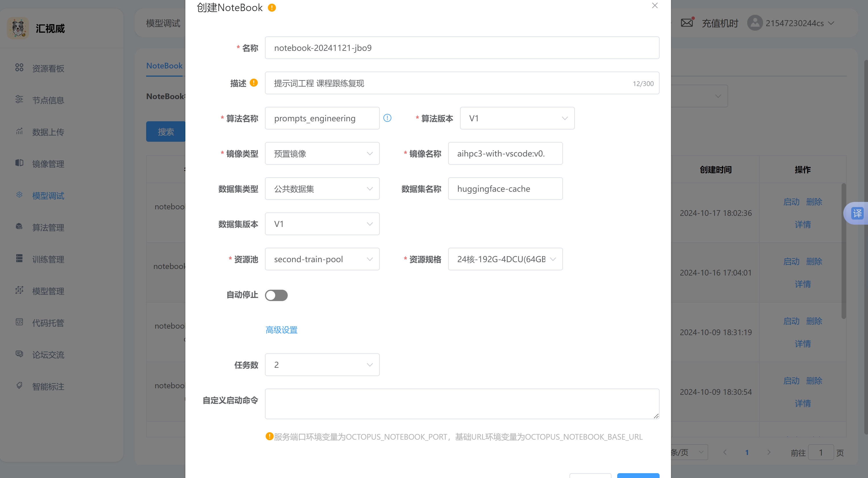Click the 模型管理 sidebar icon
The width and height of the screenshot is (868, 478).
point(19,290)
